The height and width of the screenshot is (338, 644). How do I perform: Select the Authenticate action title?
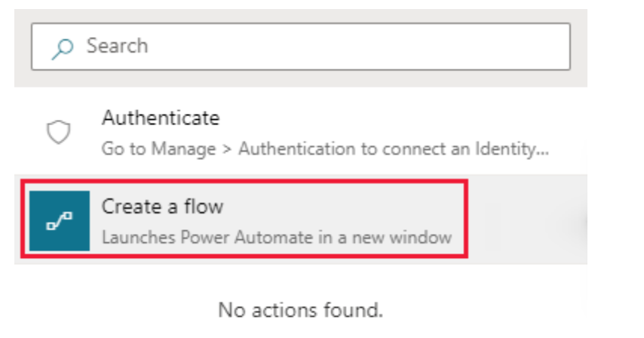[161, 118]
